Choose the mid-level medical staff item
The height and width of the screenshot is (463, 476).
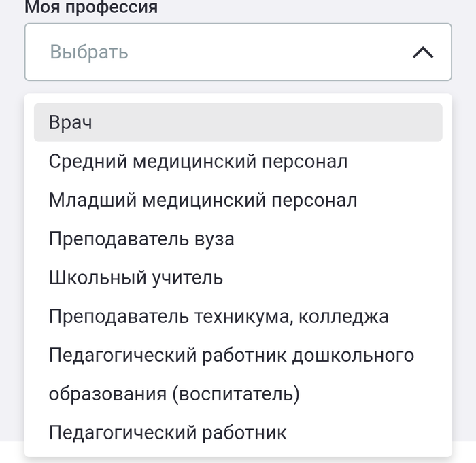click(198, 162)
